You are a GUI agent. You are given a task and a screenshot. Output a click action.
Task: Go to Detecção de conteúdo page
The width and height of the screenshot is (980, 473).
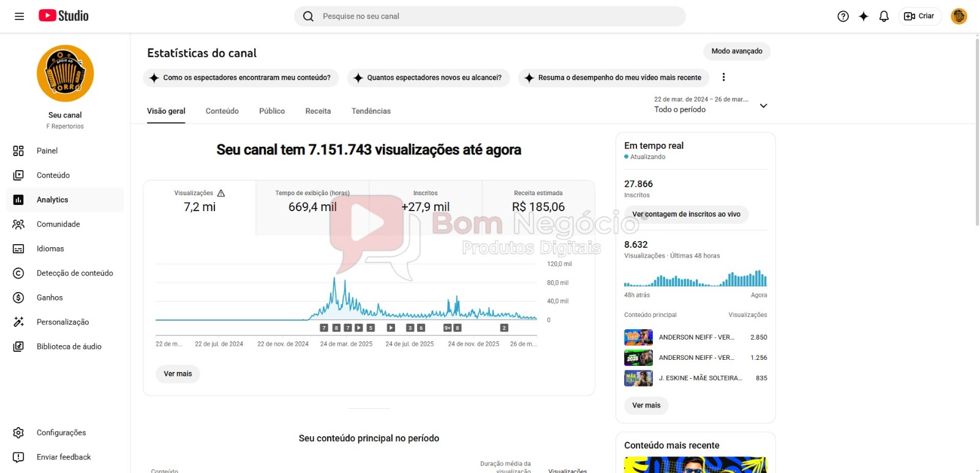pyautogui.click(x=74, y=274)
